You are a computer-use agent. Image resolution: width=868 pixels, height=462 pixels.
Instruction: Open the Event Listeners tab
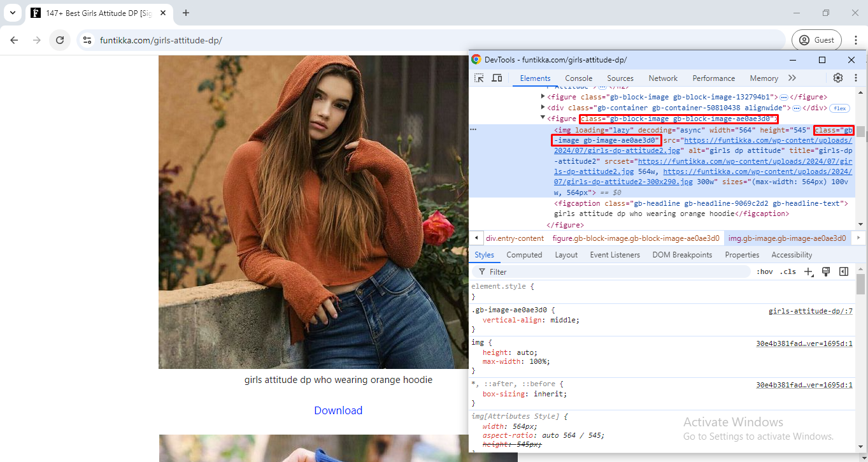pyautogui.click(x=615, y=255)
